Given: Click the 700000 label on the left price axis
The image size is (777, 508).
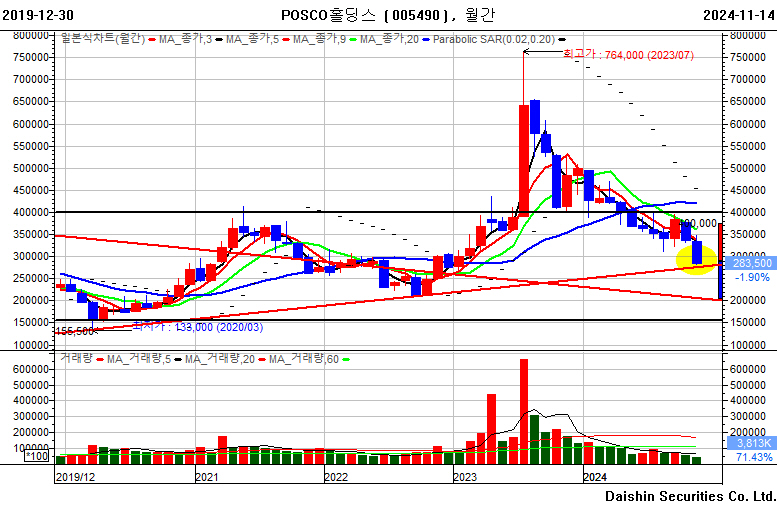Looking at the screenshot, I should [31, 79].
